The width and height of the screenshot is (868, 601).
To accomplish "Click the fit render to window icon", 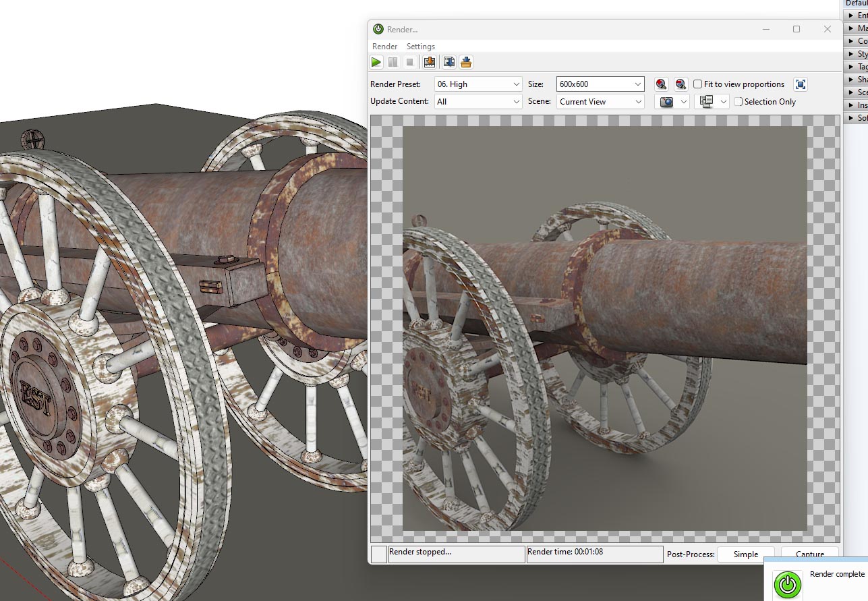I will [x=801, y=84].
